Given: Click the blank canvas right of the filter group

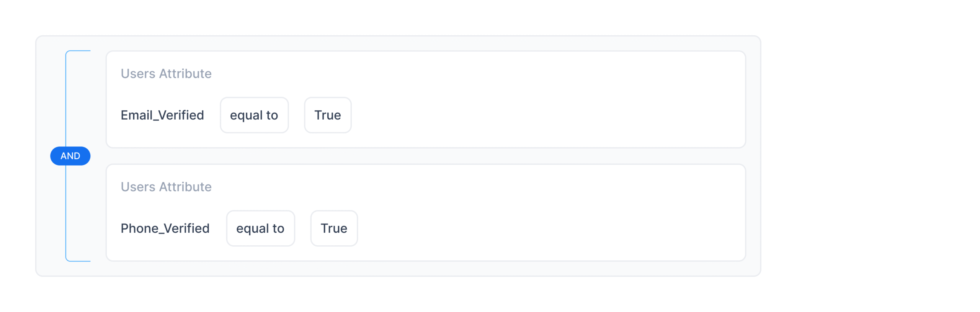Looking at the screenshot, I should tap(869, 156).
